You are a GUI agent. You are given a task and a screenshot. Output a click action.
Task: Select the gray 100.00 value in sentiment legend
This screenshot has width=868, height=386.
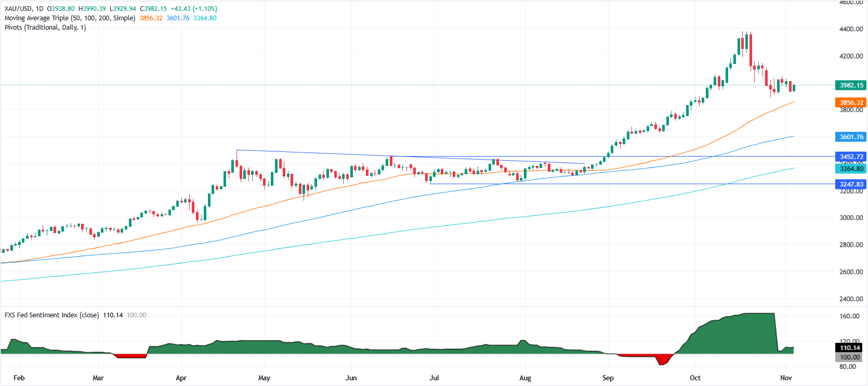pyautogui.click(x=136, y=315)
